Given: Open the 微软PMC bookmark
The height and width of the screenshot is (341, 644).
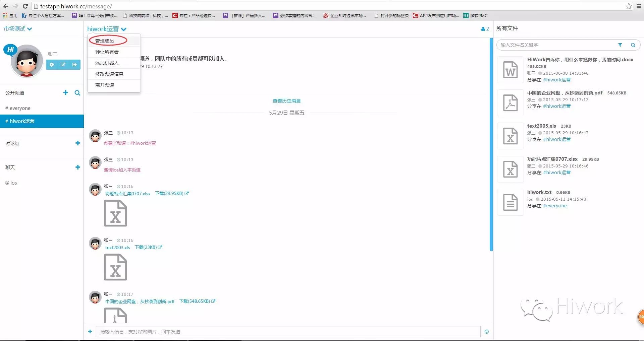Looking at the screenshot, I should pos(475,15).
